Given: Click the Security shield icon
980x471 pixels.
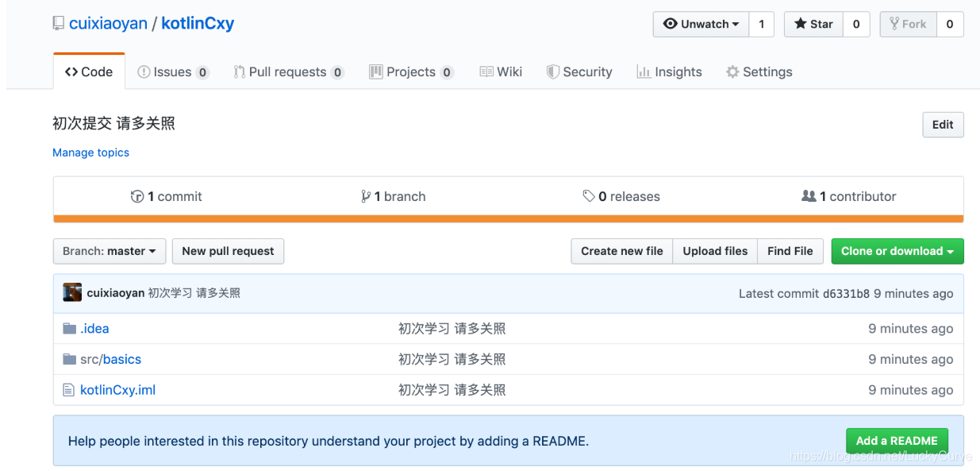Looking at the screenshot, I should (553, 71).
